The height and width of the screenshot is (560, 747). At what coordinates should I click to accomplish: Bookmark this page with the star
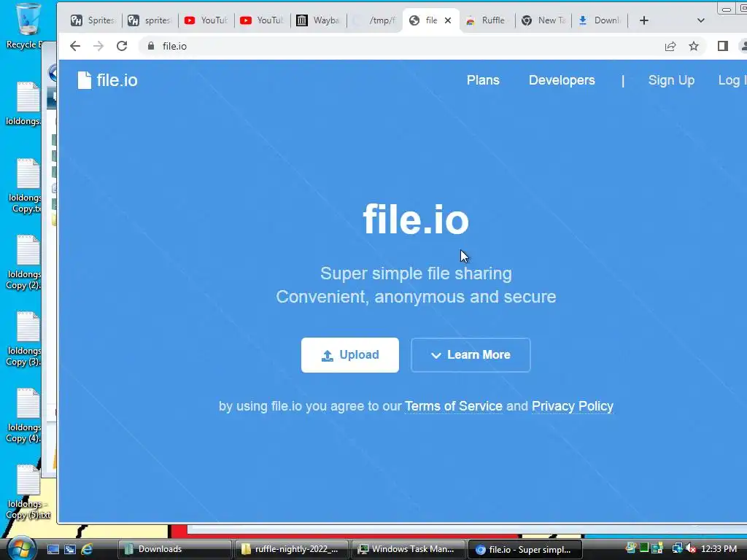[694, 46]
